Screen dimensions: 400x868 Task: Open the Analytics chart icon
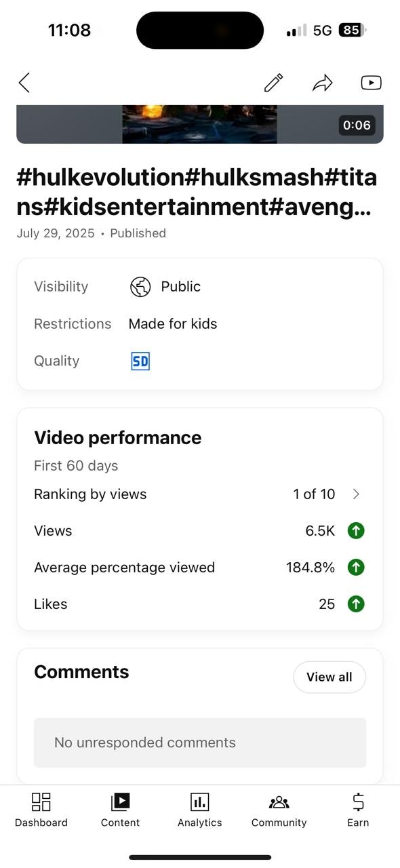pyautogui.click(x=199, y=802)
